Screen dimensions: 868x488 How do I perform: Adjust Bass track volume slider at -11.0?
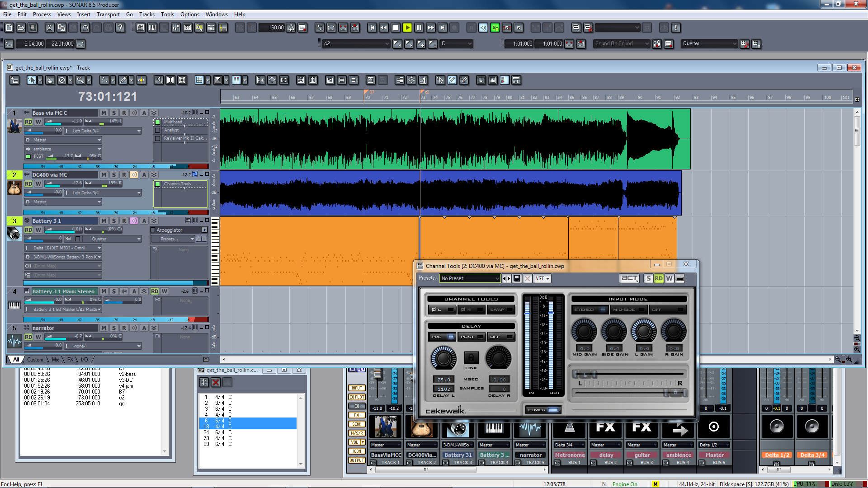coord(65,122)
